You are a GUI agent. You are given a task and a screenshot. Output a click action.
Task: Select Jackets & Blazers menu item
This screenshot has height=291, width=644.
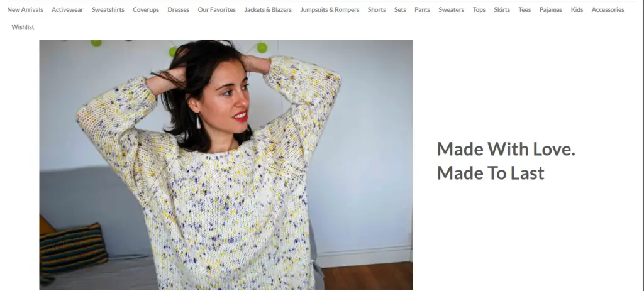268,10
